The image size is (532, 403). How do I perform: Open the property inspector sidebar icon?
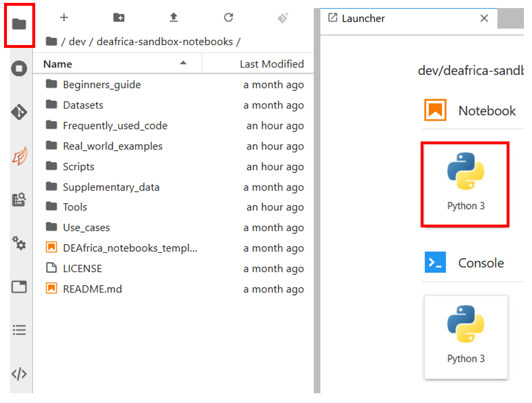click(19, 244)
